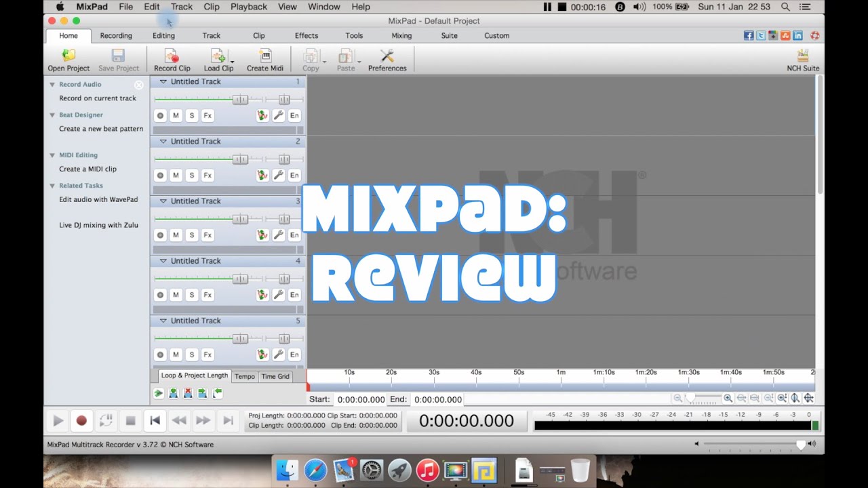Collapse Untitled Track 4 triangle
Viewport: 868px width, 488px height.
(x=163, y=261)
